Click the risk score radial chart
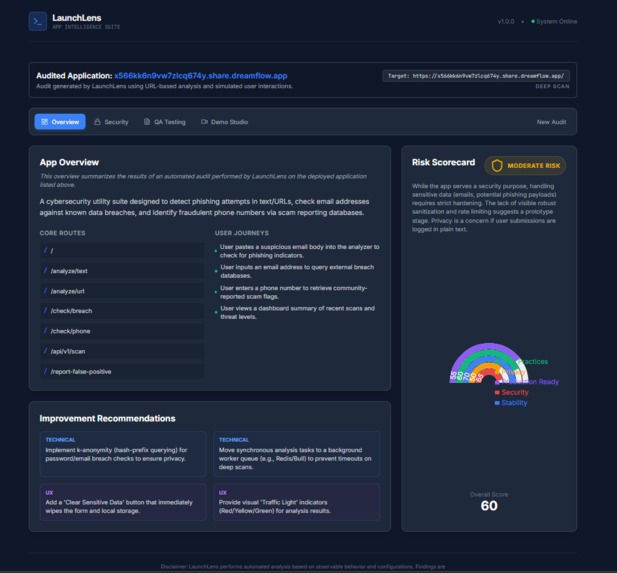 pyautogui.click(x=488, y=363)
